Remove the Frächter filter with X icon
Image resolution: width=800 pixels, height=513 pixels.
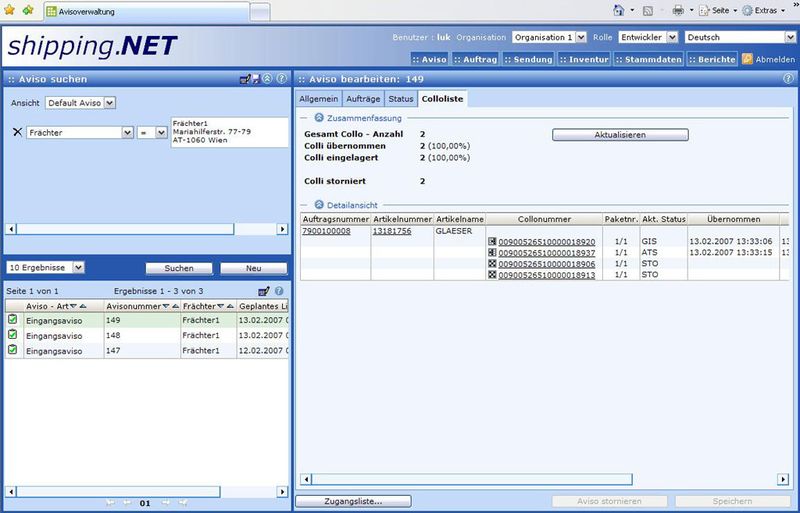click(16, 132)
